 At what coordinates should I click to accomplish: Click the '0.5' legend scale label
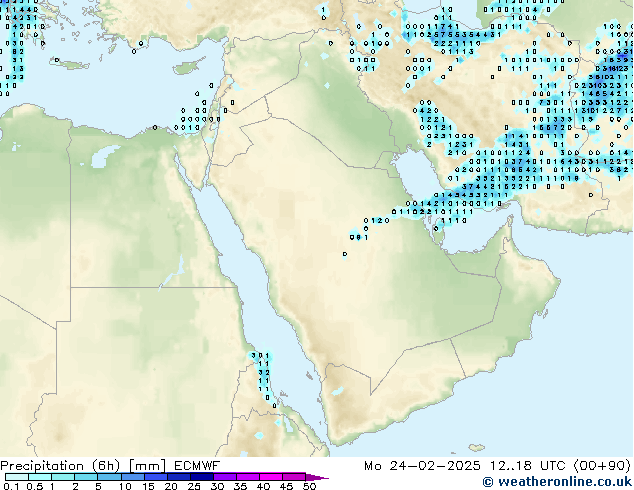[x=34, y=486]
